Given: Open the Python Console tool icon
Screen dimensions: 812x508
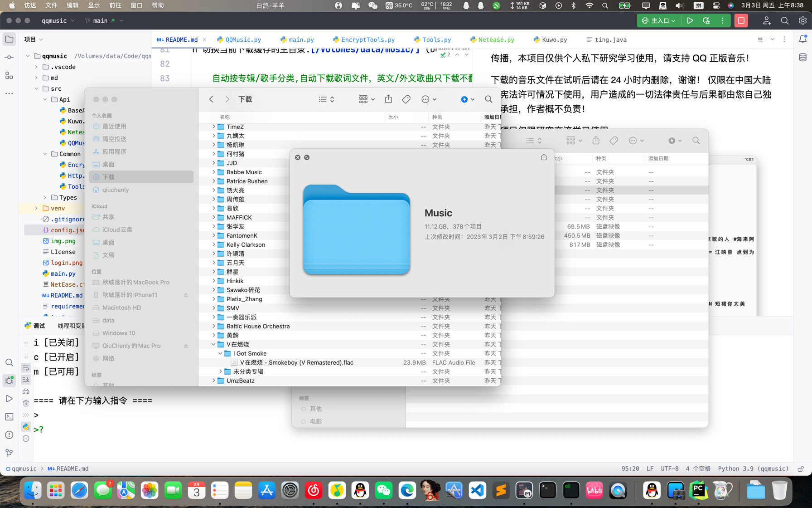Looking at the screenshot, I should 26,427.
